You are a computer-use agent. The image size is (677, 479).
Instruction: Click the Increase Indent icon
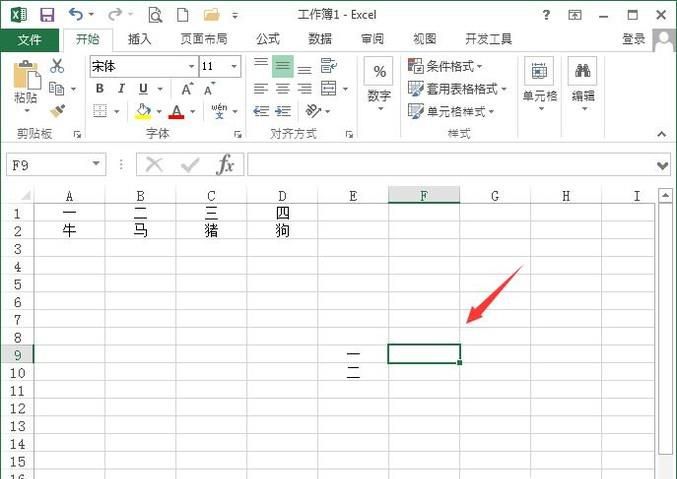(283, 111)
